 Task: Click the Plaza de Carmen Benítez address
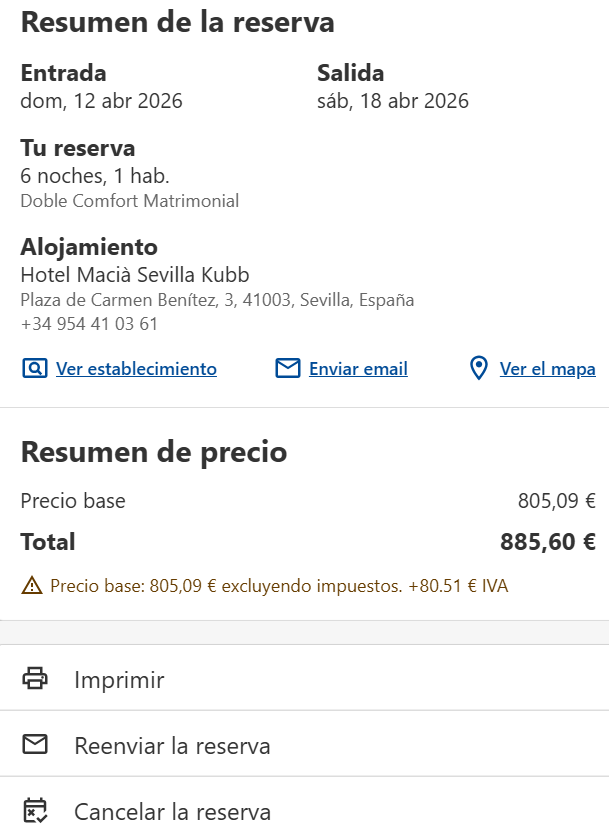217,300
